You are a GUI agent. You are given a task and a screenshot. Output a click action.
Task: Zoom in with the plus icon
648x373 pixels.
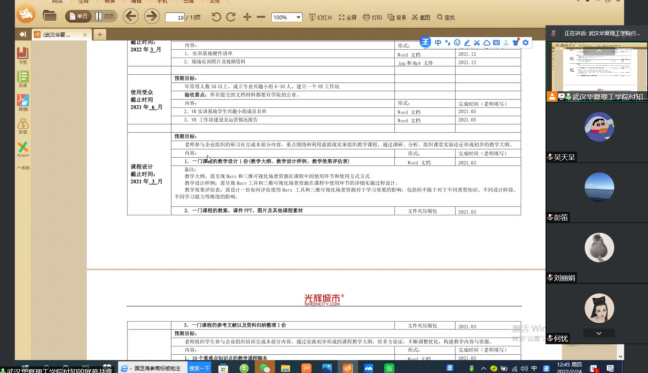(247, 17)
